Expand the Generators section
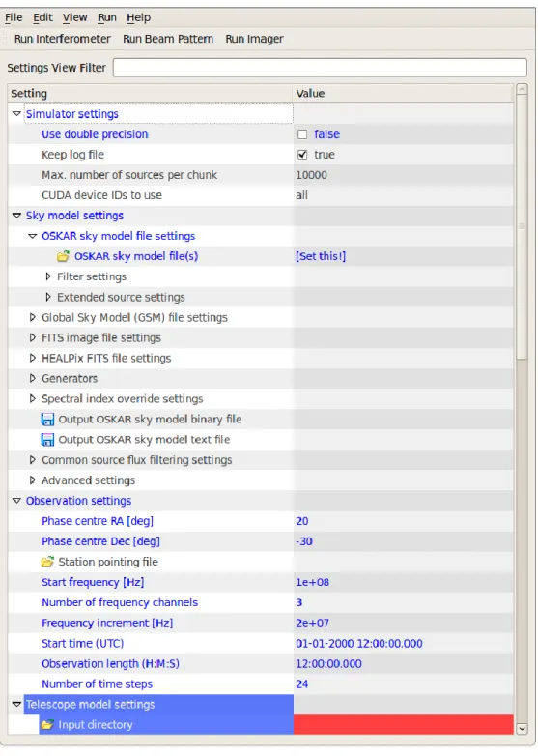Screen dimensions: 538x756 coord(32,378)
